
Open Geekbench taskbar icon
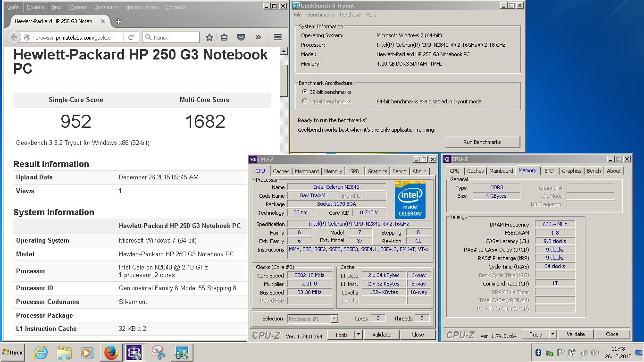tap(182, 353)
